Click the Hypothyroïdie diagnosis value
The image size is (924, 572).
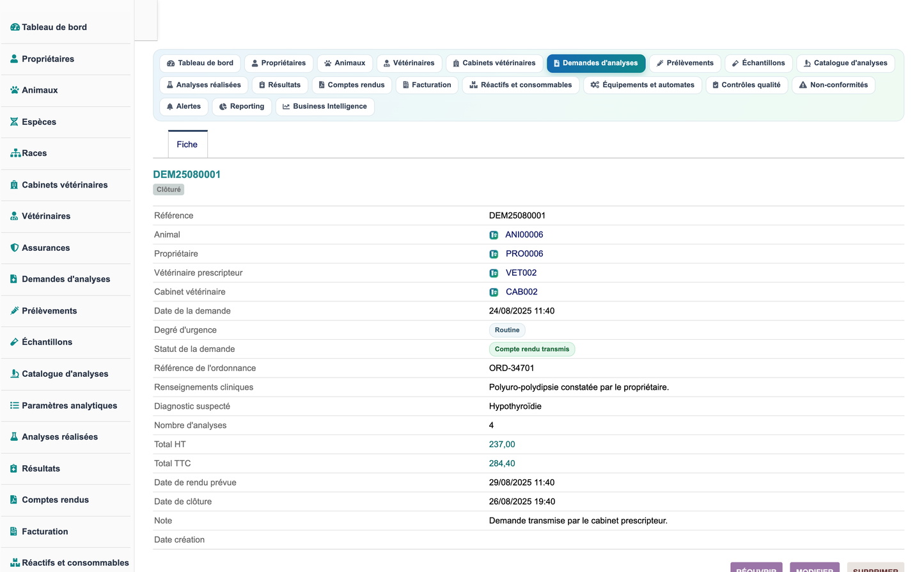pos(515,407)
